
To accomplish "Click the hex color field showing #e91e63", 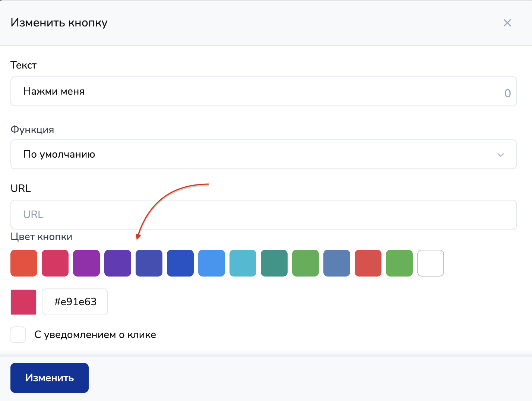I will click(75, 302).
